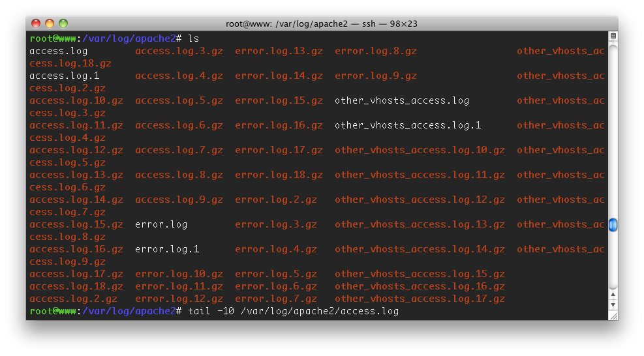644x356 pixels.
Task: Select the 'other_vhosts_access.log.12.gz' file name
Action: click(x=420, y=200)
